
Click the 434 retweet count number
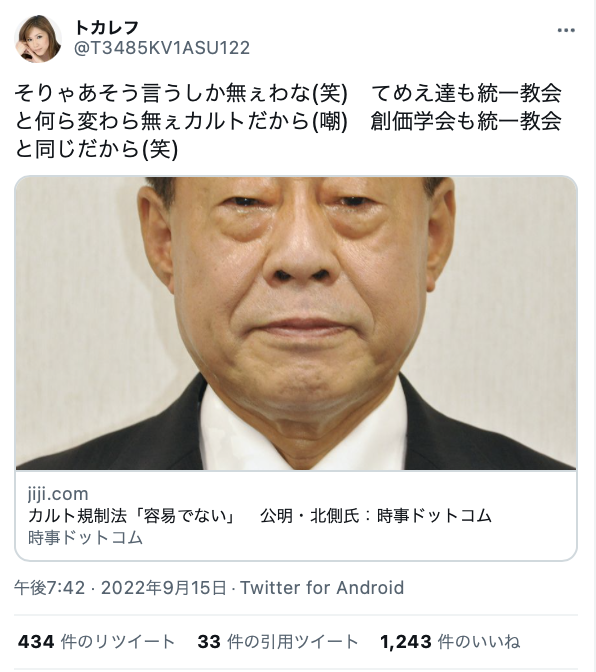click(x=36, y=642)
